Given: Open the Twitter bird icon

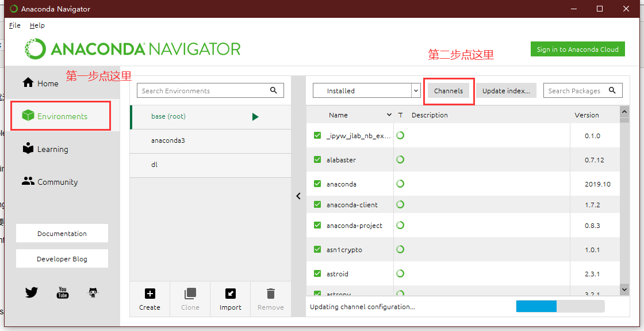Looking at the screenshot, I should click(31, 292).
